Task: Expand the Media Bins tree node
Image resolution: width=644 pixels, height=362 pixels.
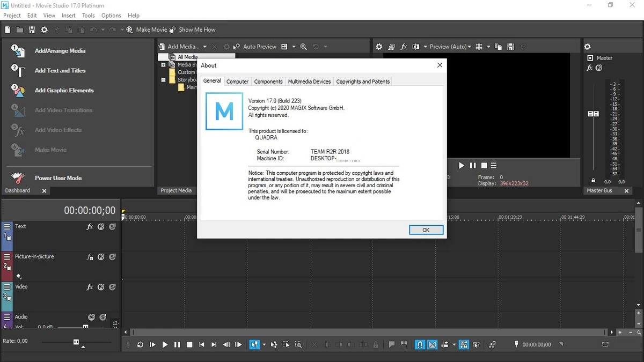Action: point(164,65)
